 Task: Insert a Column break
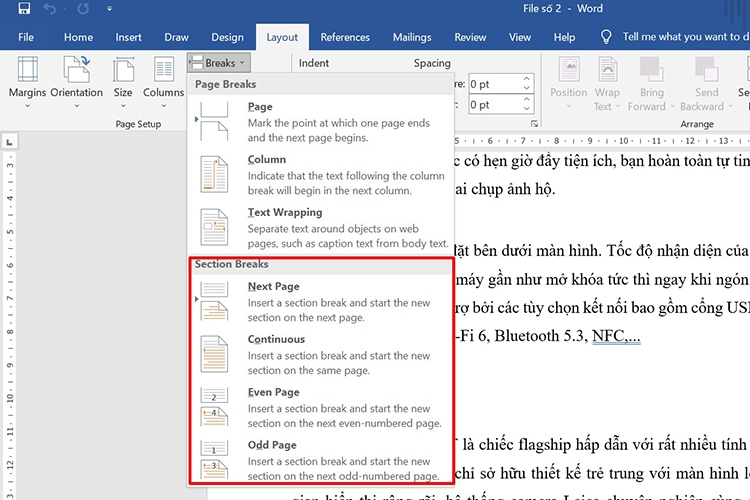click(x=320, y=175)
